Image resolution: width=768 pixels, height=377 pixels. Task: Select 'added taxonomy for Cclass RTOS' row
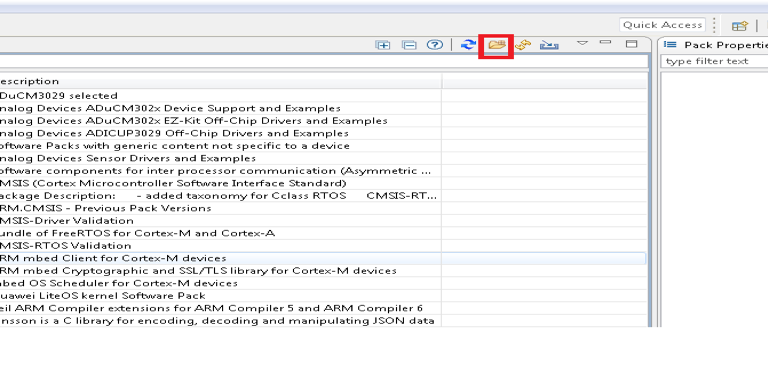point(323,196)
